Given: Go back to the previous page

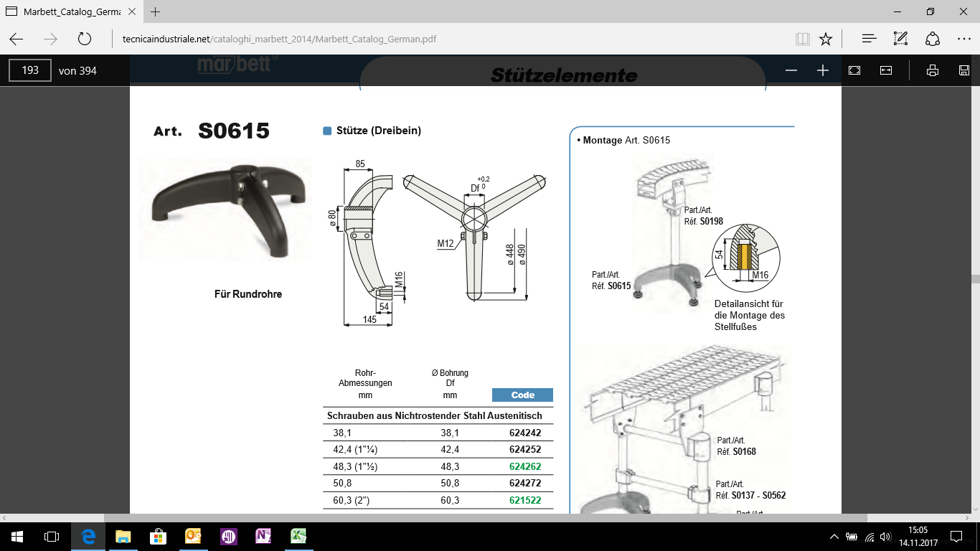Looking at the screenshot, I should [x=16, y=39].
